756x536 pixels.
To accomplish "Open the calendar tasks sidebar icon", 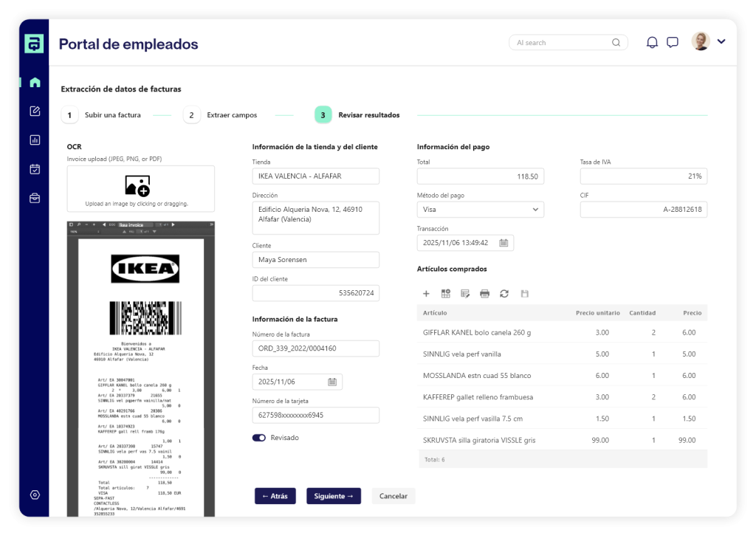I will 35,169.
